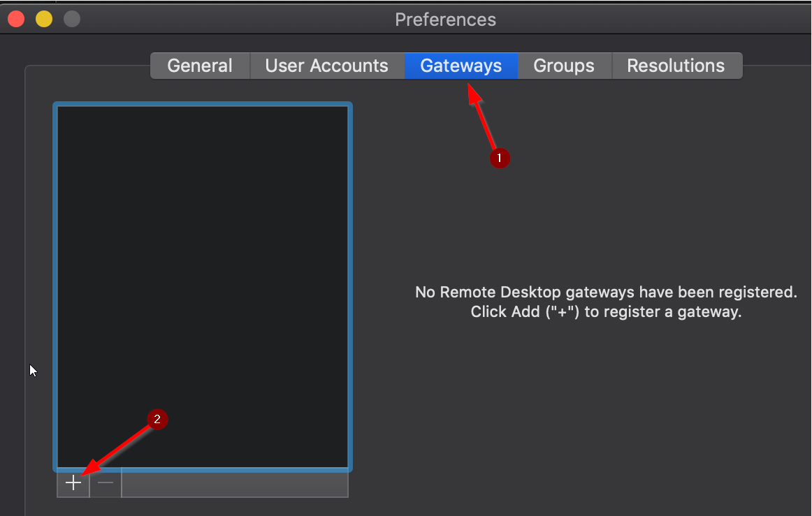Screen dimensions: 812x516
Task: Focus the empty gateways list box
Action: [203, 287]
